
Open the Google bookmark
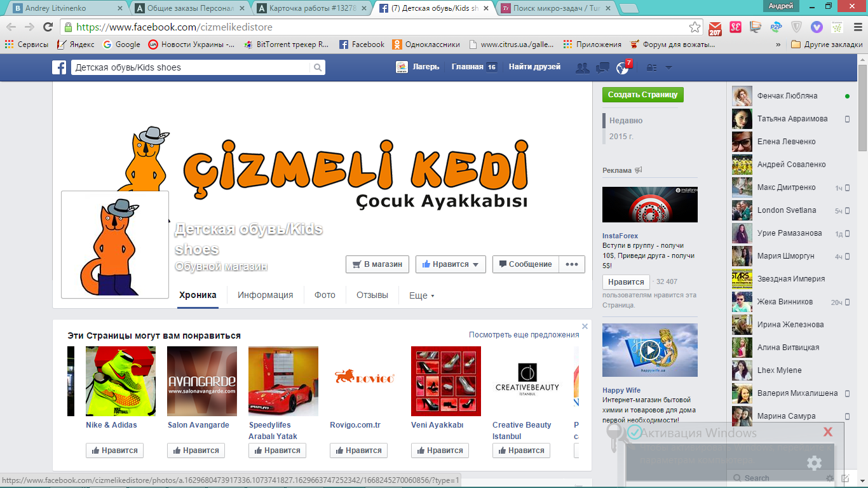[x=121, y=44]
